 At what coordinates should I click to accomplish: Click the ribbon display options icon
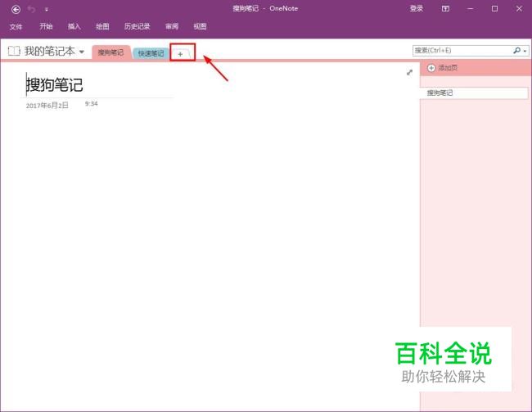445,9
